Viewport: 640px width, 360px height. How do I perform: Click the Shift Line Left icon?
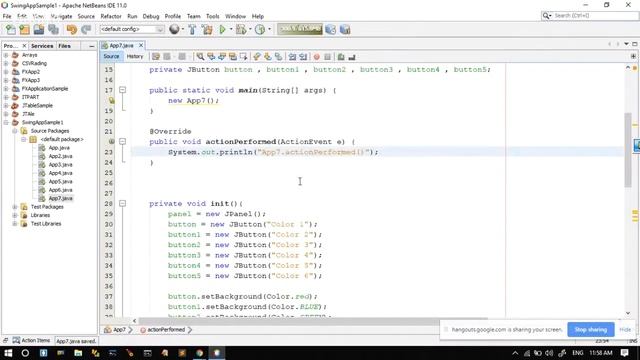pyautogui.click(x=292, y=57)
